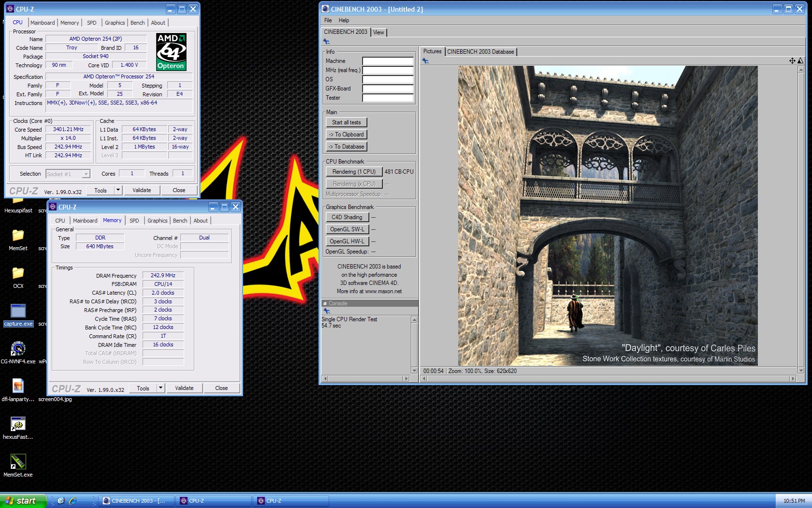This screenshot has width=812, height=508.
Task: Open the About tab in Memory CPU-Z window
Action: coord(201,221)
